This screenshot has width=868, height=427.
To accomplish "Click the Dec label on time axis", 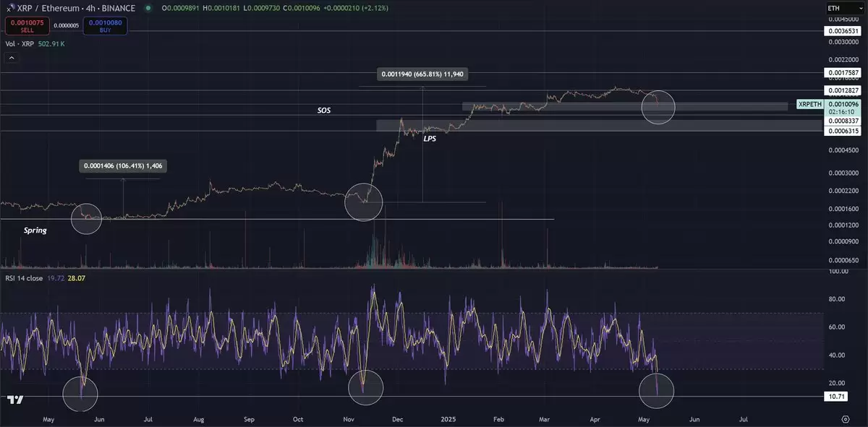I will (397, 419).
